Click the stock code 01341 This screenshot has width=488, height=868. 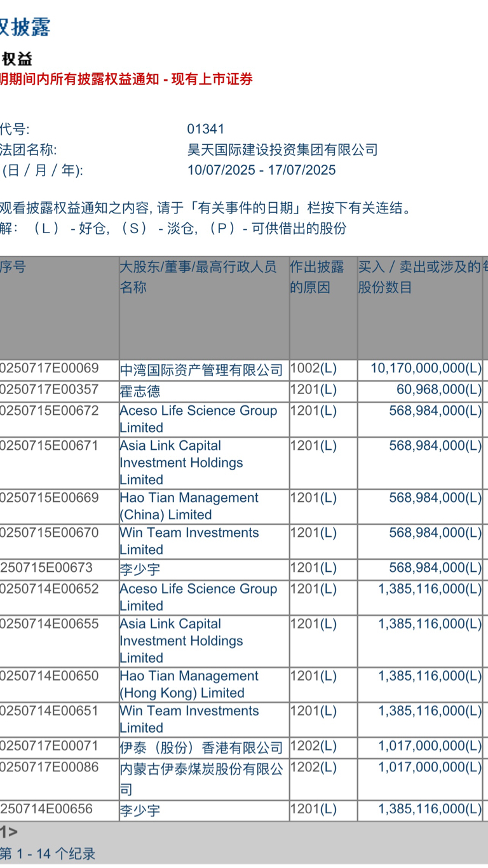[206, 129]
